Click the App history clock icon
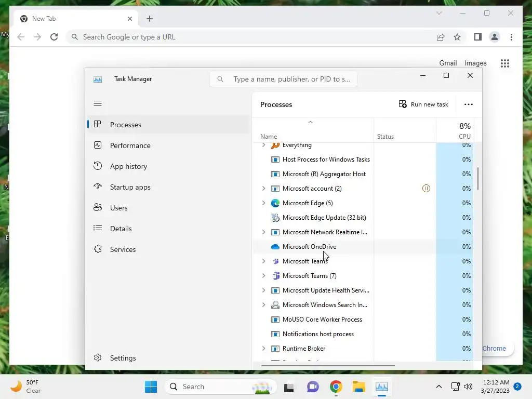The height and width of the screenshot is (399, 532). (x=98, y=166)
